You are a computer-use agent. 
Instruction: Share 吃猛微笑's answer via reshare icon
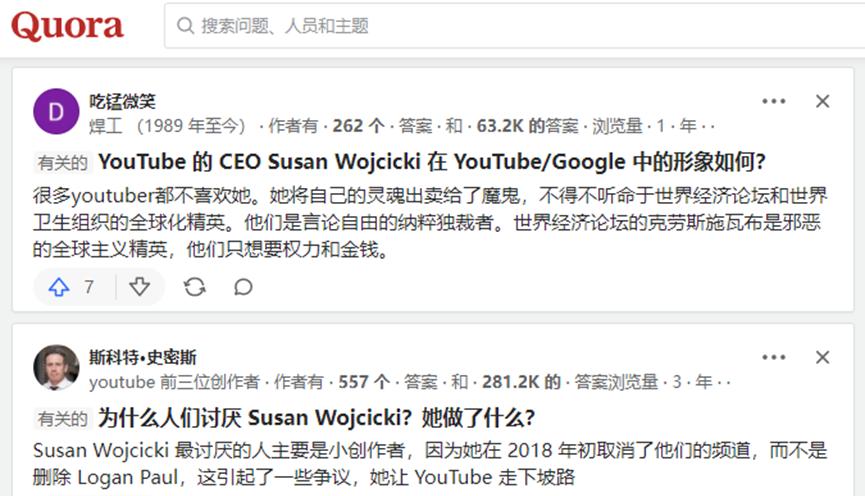pyautogui.click(x=194, y=287)
